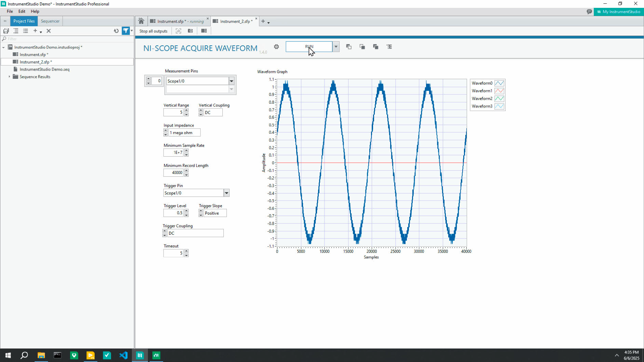Screen dimensions: 644x362
Task: Click the refresh icon in Project Files
Action: point(116,31)
